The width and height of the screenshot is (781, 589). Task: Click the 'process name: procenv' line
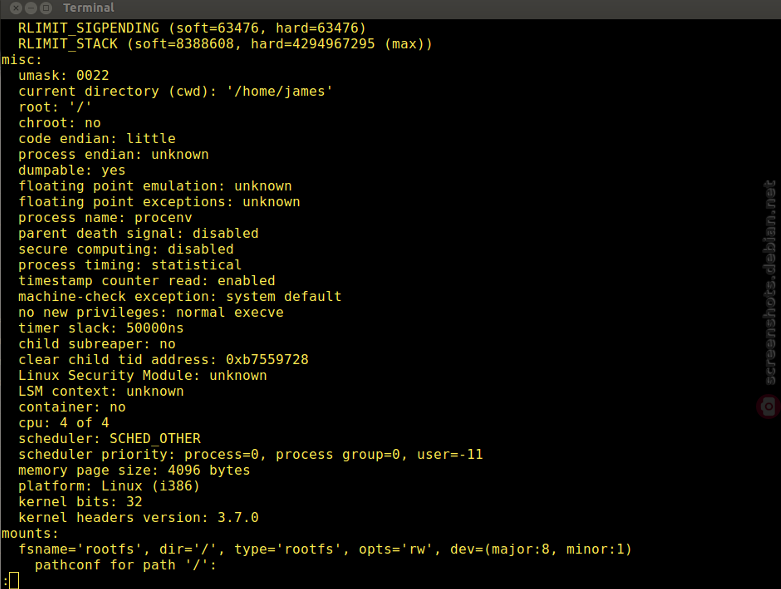point(105,218)
